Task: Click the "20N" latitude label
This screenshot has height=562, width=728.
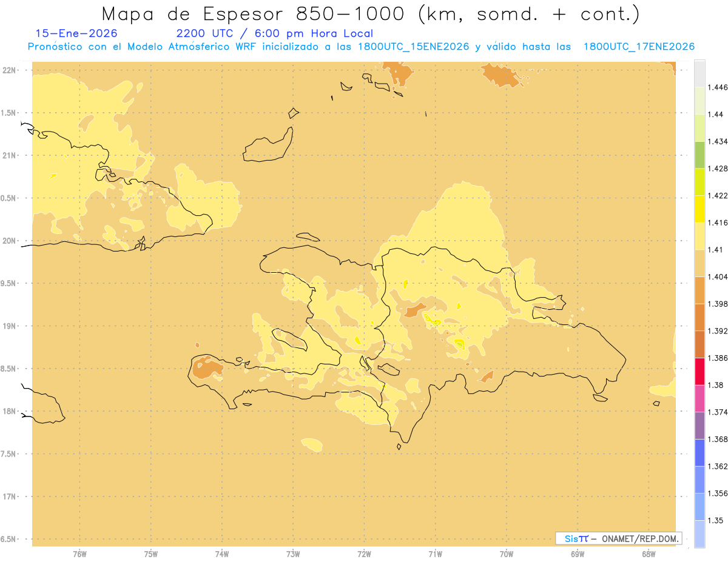Action: 9,241
